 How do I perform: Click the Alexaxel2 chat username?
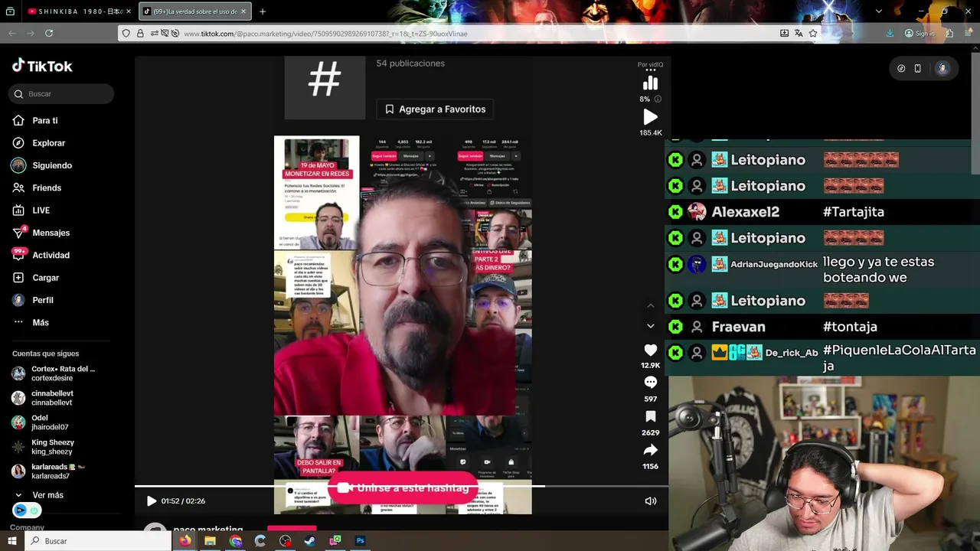(x=745, y=212)
